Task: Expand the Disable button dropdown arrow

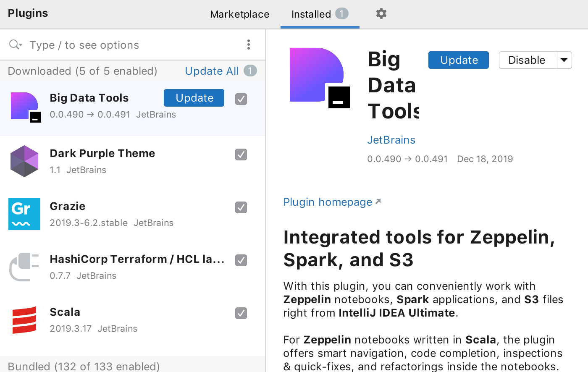Action: 564,60
